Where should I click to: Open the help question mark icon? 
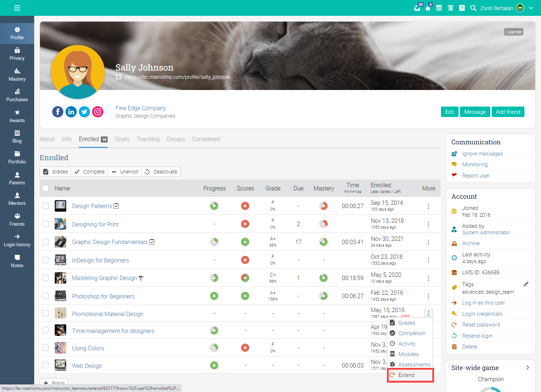click(462, 8)
